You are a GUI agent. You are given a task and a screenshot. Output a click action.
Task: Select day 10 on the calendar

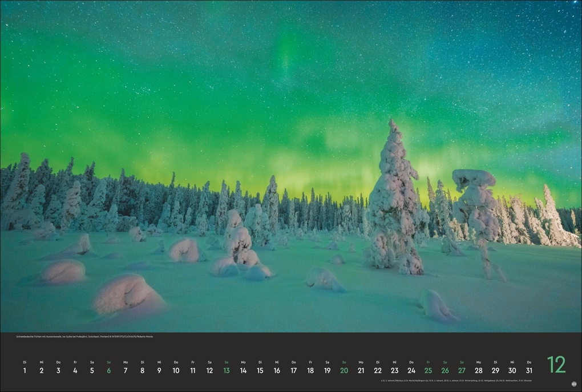click(x=176, y=370)
